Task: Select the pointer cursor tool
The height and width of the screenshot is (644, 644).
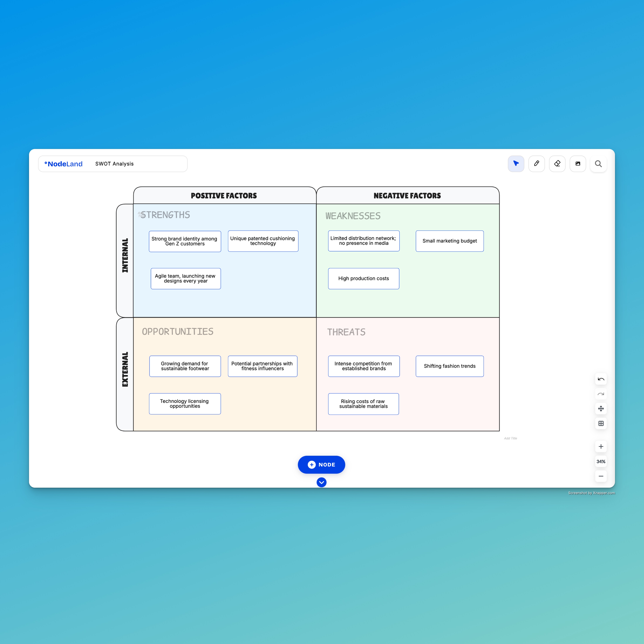Action: (x=516, y=164)
